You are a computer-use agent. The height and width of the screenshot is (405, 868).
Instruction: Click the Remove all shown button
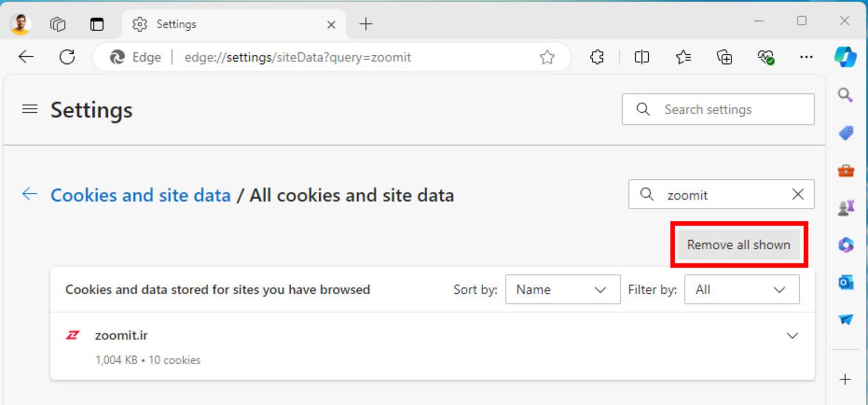739,245
